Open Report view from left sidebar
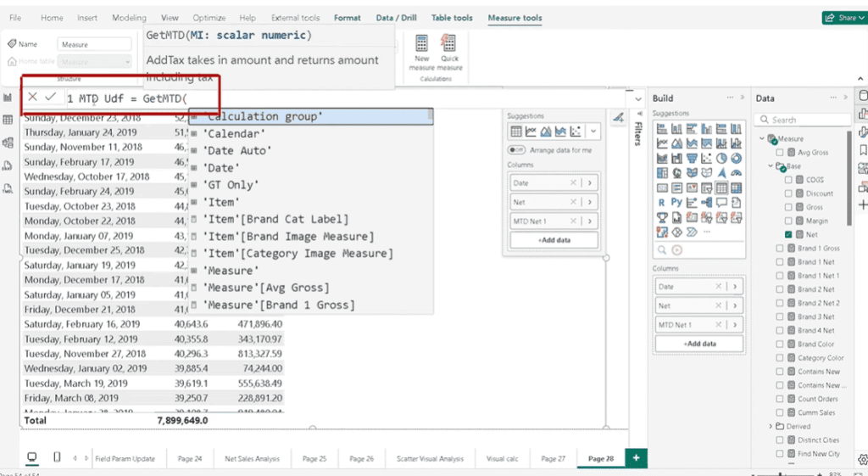The width and height of the screenshot is (868, 476). tap(8, 98)
